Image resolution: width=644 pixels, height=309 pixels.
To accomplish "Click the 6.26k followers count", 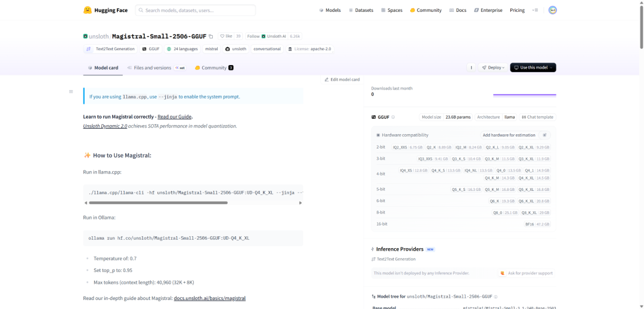I will [295, 36].
